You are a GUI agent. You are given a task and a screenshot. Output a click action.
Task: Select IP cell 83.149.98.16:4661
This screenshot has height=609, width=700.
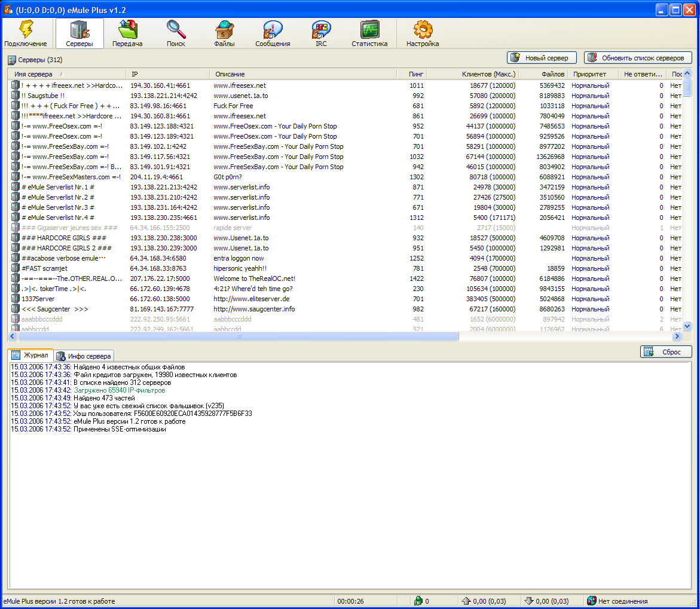pos(158,106)
